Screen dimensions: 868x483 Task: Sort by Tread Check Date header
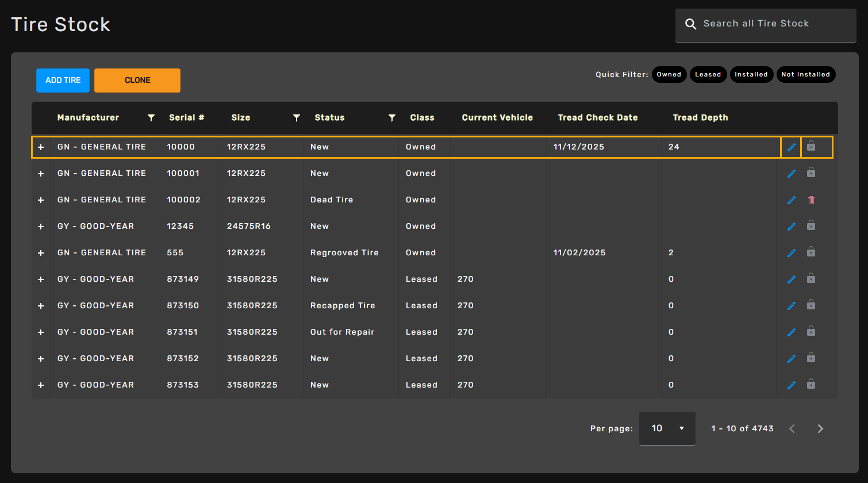coord(597,118)
